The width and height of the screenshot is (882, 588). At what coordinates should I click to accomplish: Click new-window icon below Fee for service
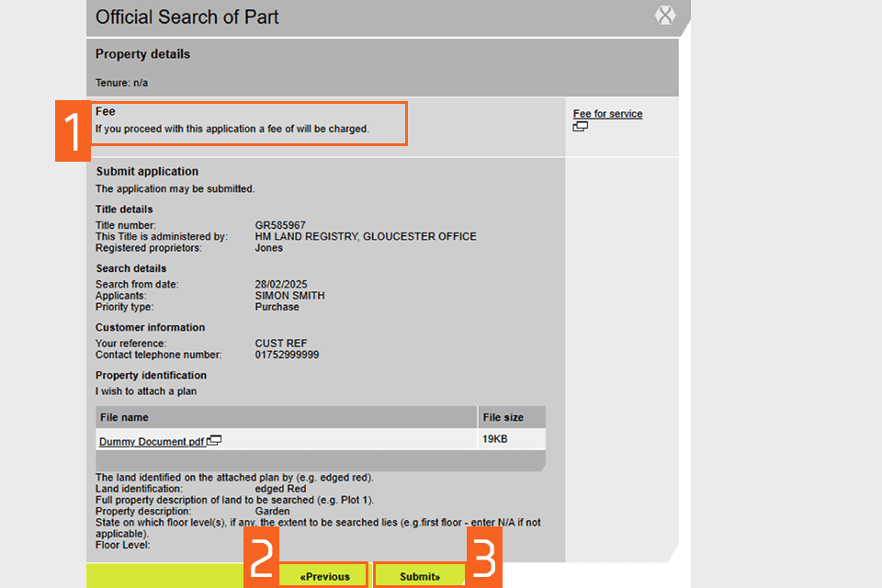(580, 127)
